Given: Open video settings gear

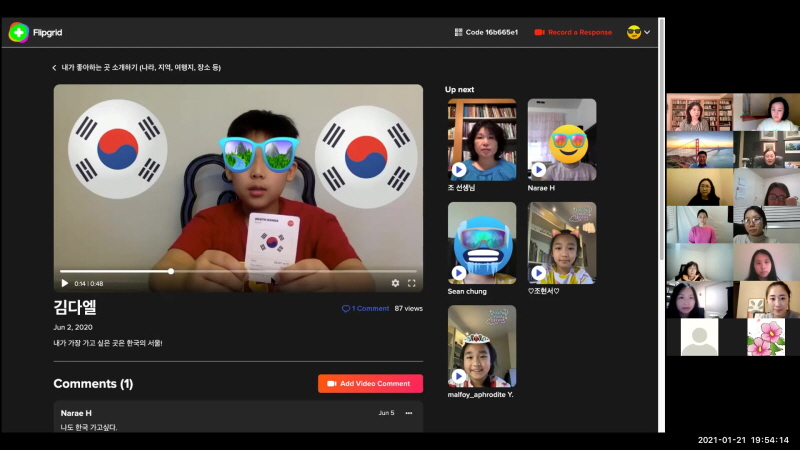Looking at the screenshot, I should pos(395,283).
